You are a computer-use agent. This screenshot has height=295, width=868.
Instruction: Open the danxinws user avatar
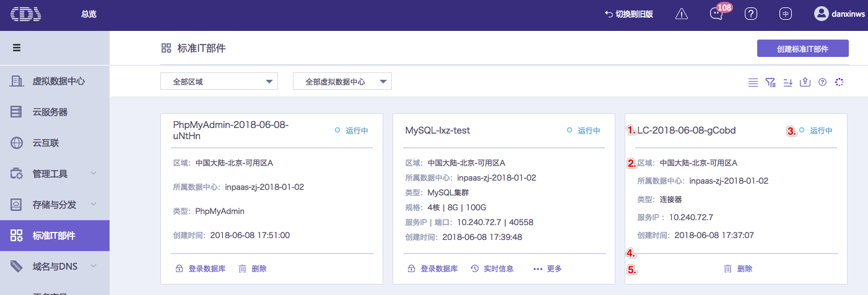[x=821, y=14]
